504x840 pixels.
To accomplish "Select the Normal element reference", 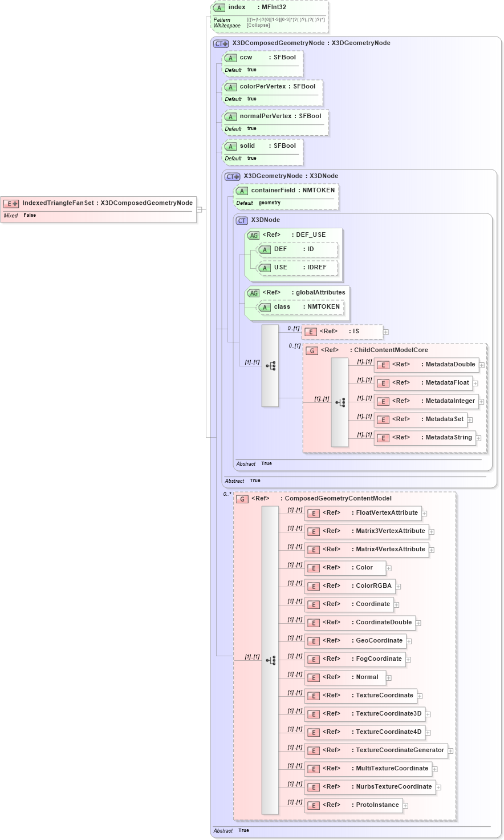I will [x=345, y=677].
